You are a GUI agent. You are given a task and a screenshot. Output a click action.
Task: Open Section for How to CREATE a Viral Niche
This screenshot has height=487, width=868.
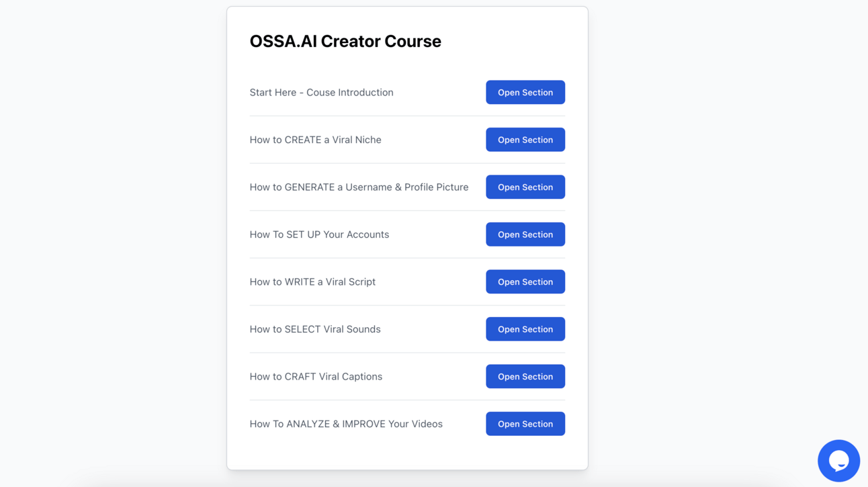[525, 140]
